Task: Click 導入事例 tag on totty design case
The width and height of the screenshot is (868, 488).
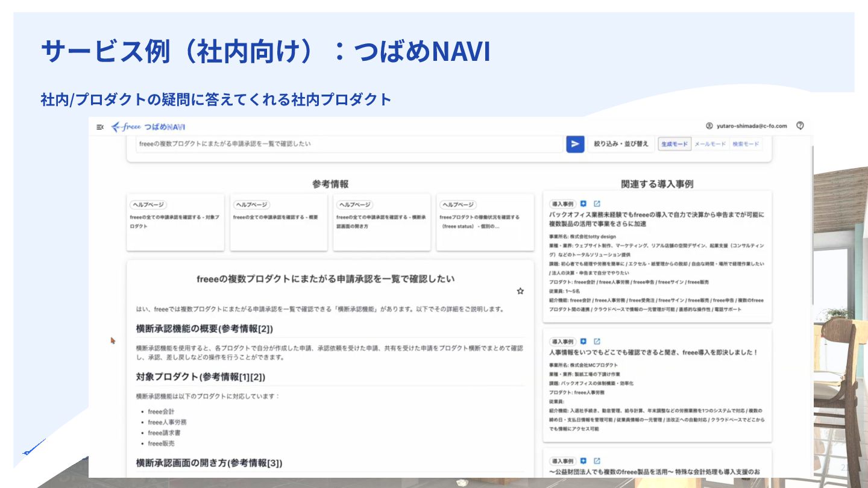Action: [562, 204]
